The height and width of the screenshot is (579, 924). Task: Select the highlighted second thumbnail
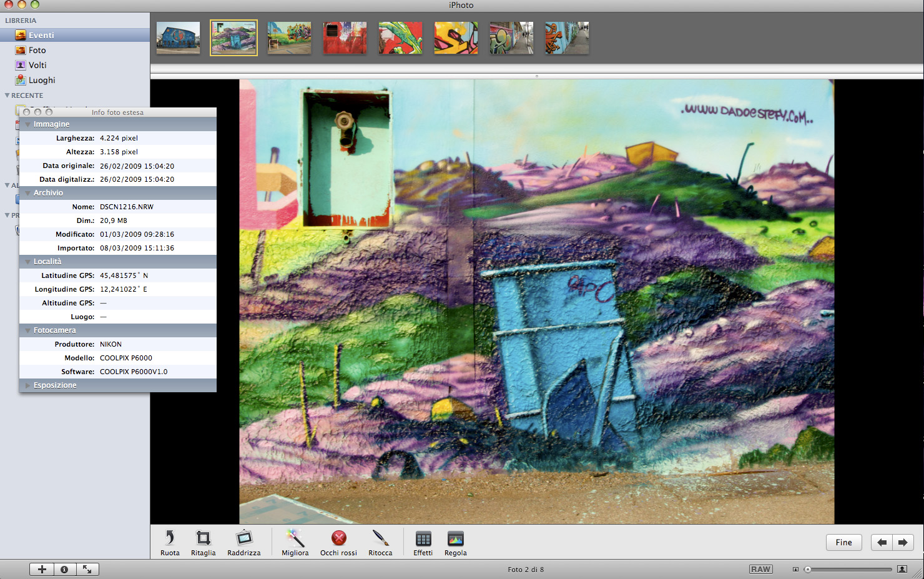[x=233, y=37]
